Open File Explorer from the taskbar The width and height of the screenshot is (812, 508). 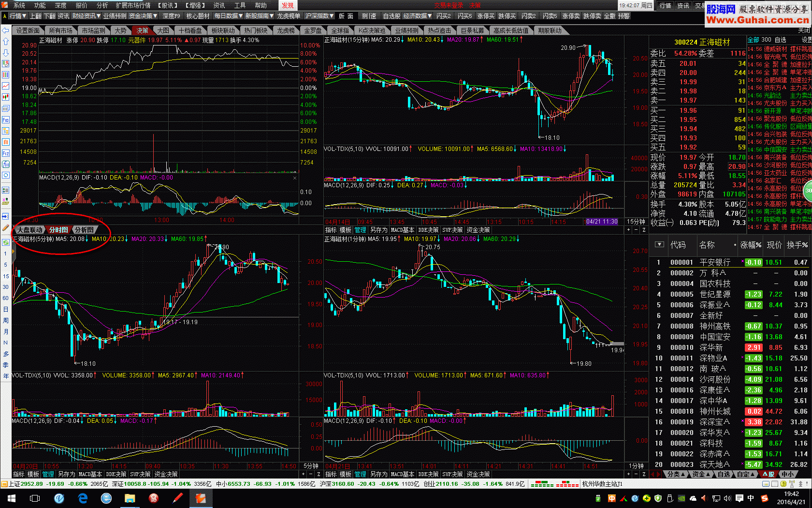pyautogui.click(x=130, y=498)
